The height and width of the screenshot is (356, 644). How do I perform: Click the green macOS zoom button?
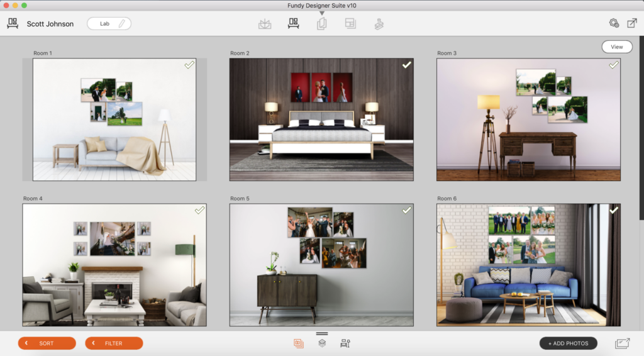(25, 5)
